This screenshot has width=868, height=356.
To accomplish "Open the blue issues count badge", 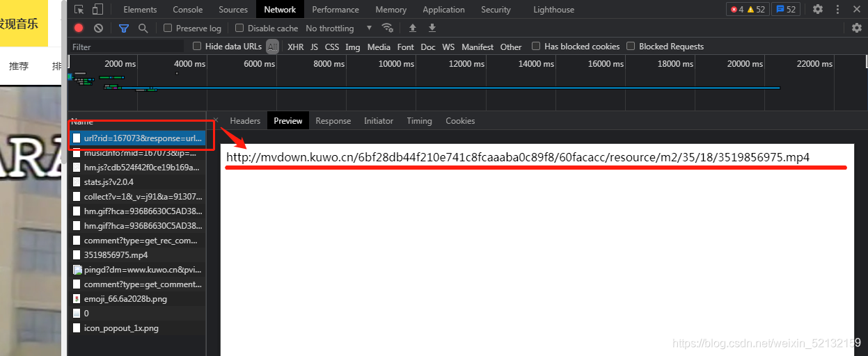I will 786,9.
